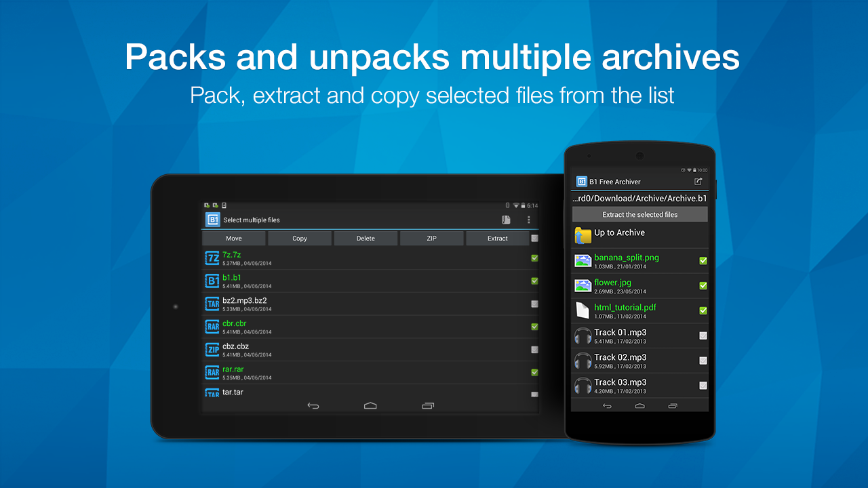Screen dimensions: 868x488
Task: Tap the 7Z icon next to 7z.7z
Action: coord(212,258)
